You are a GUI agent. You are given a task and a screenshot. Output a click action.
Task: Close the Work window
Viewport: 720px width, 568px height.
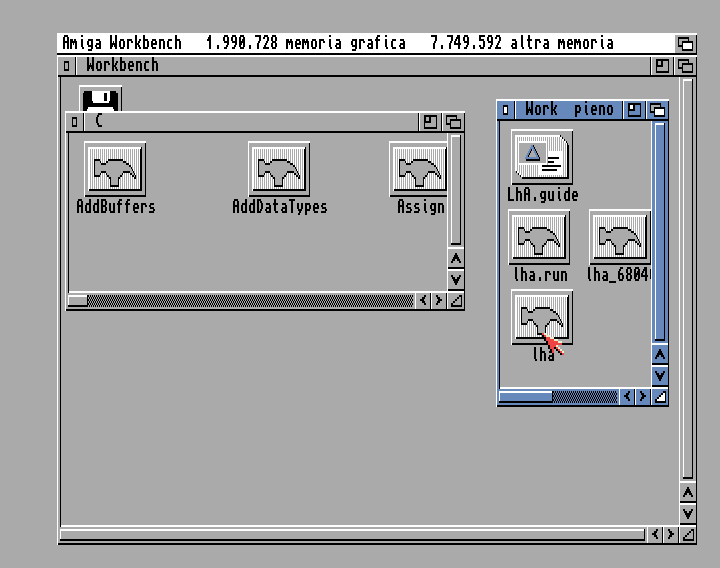(506, 110)
